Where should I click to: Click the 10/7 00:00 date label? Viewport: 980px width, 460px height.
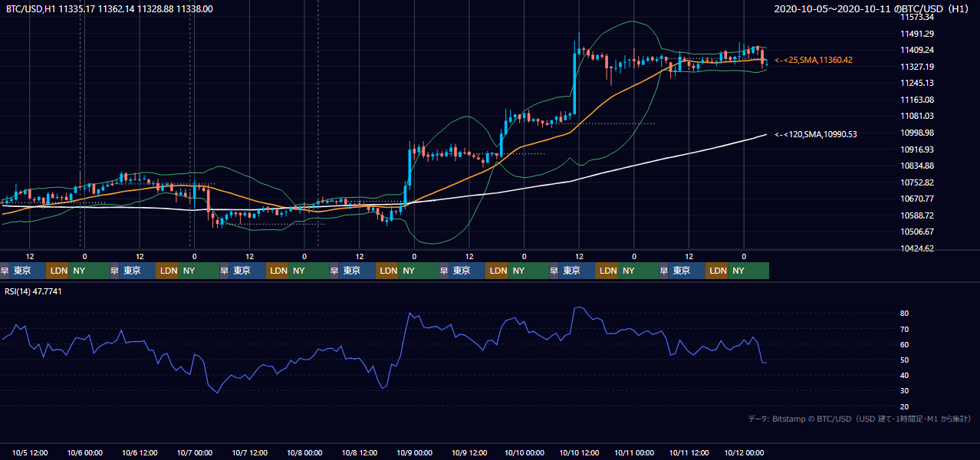[195, 453]
